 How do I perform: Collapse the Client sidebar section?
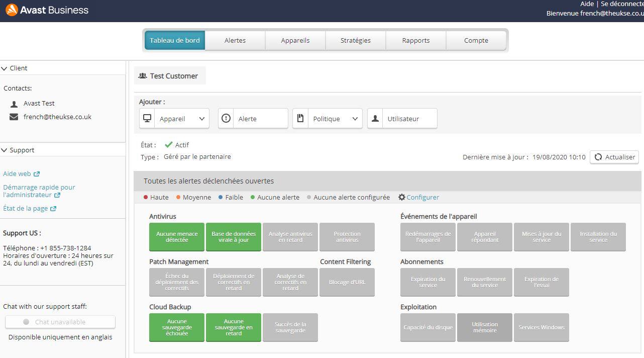5,68
